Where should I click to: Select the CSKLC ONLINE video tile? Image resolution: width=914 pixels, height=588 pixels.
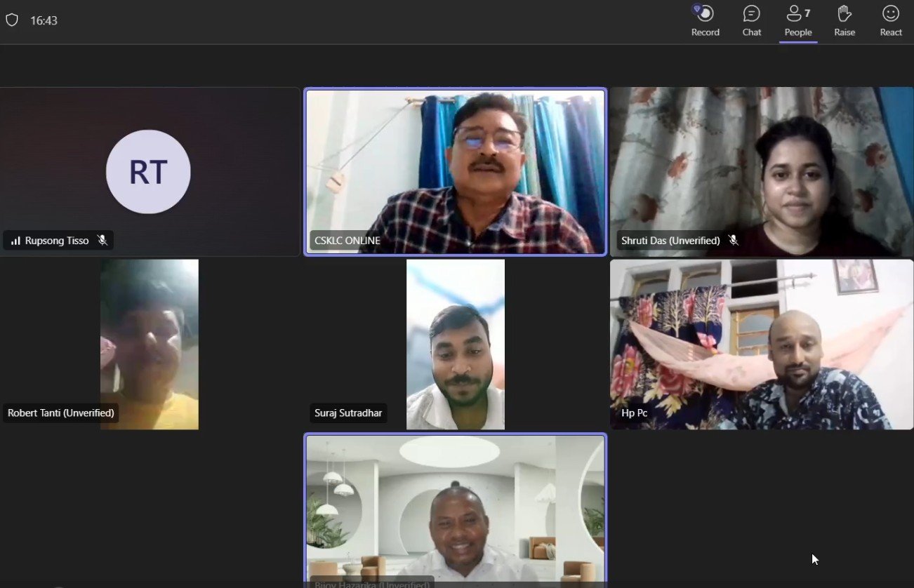click(456, 171)
